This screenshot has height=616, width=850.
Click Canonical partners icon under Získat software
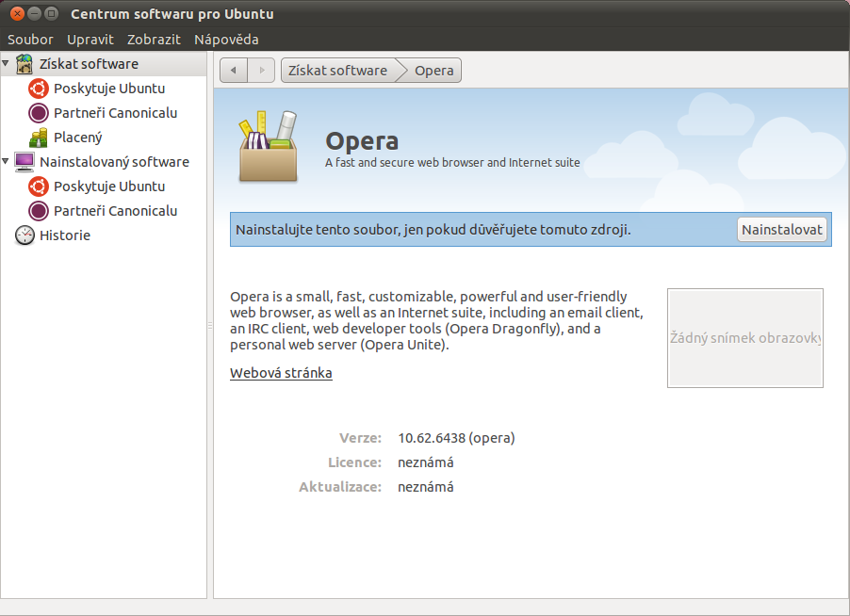[x=39, y=113]
